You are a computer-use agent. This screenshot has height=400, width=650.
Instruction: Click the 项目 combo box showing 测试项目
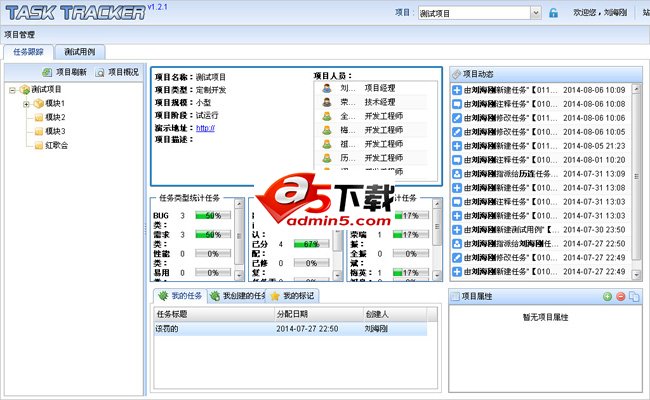point(479,13)
